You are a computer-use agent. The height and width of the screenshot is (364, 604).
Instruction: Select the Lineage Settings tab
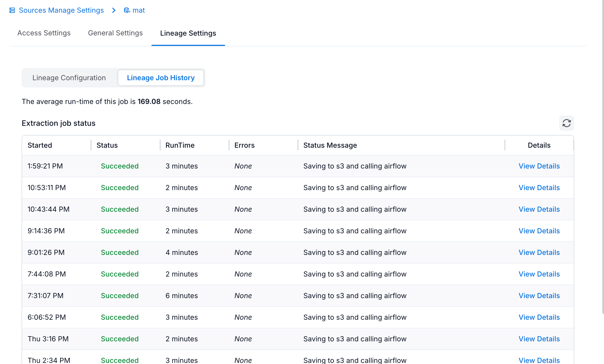[x=188, y=33]
